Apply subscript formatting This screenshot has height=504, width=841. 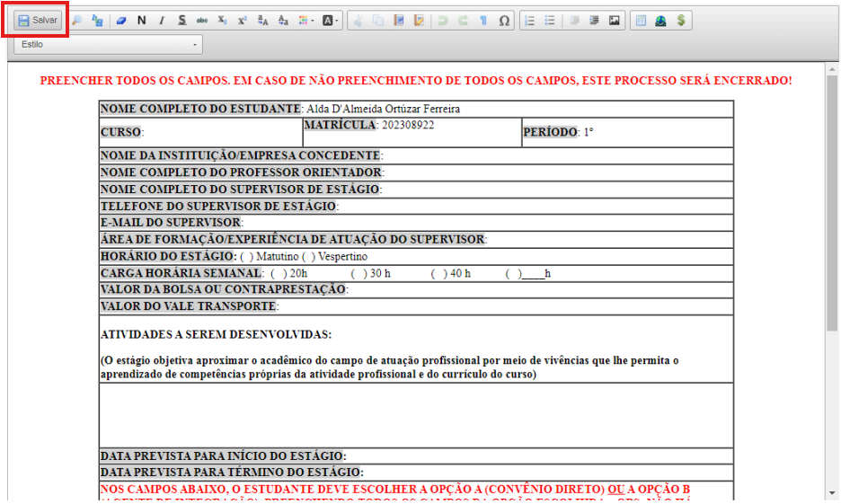(x=222, y=21)
